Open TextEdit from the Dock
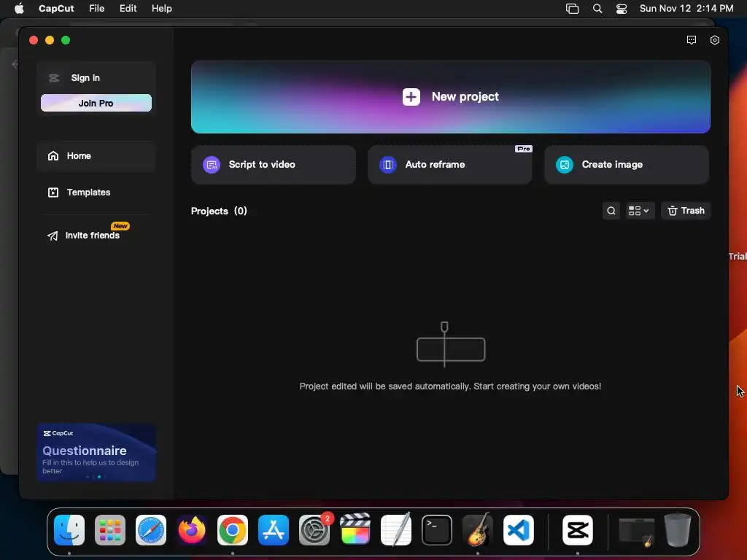Viewport: 747px width, 560px height. pyautogui.click(x=396, y=529)
